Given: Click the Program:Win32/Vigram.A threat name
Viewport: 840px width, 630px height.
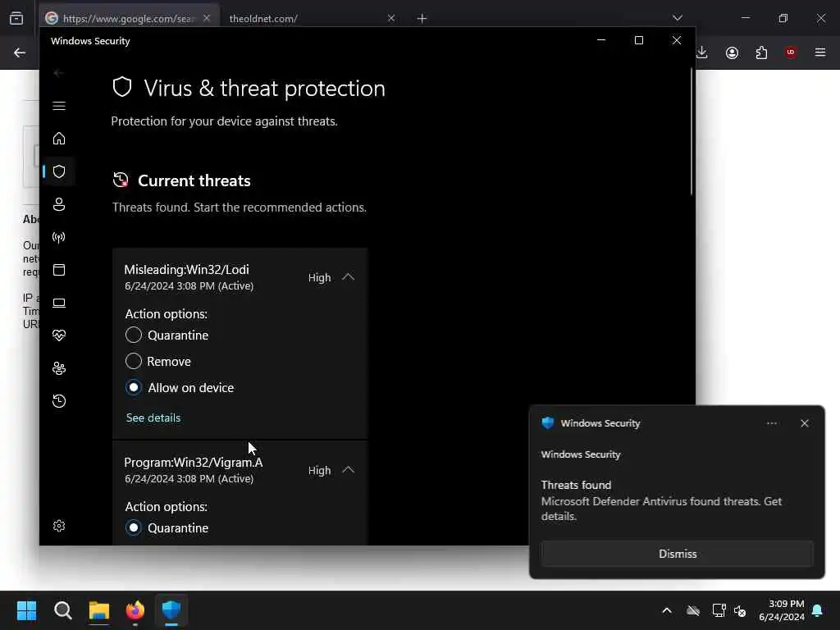Looking at the screenshot, I should coord(194,463).
